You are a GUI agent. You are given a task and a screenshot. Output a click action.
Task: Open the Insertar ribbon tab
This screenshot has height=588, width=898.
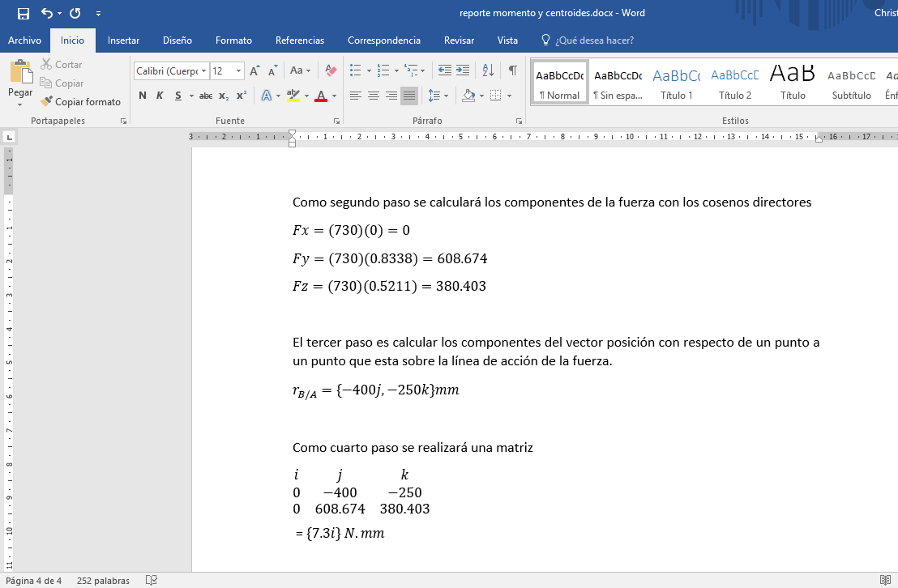coord(123,40)
